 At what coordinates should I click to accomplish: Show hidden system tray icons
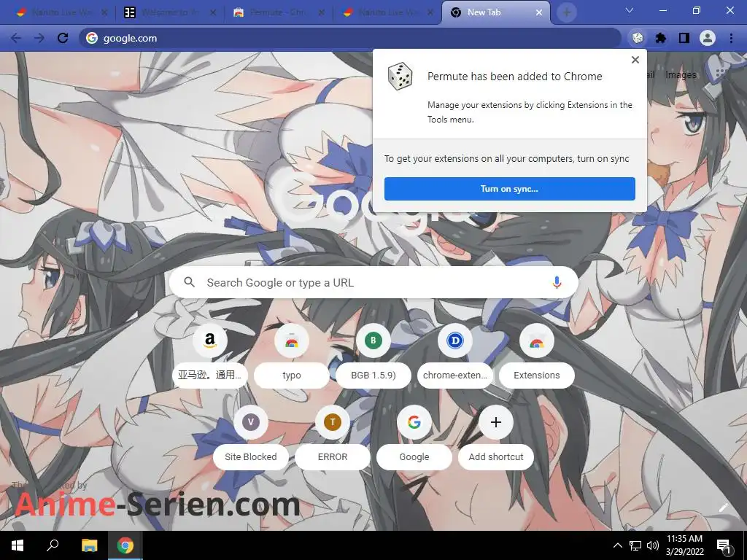click(x=617, y=545)
